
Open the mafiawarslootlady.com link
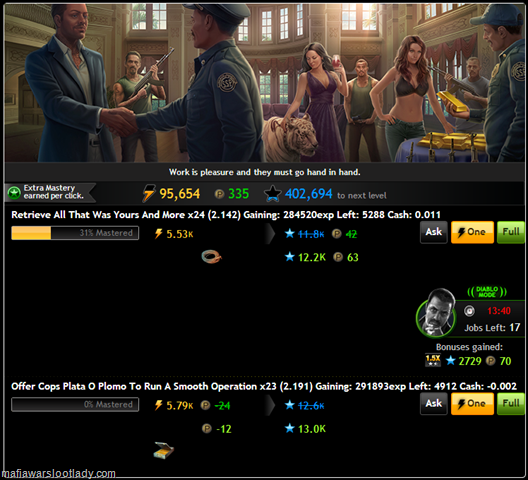click(x=59, y=474)
